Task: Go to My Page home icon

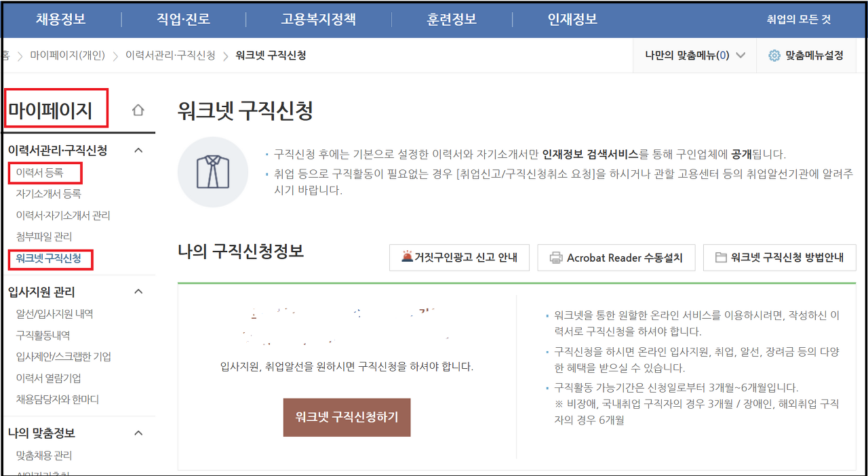Action: pyautogui.click(x=138, y=110)
